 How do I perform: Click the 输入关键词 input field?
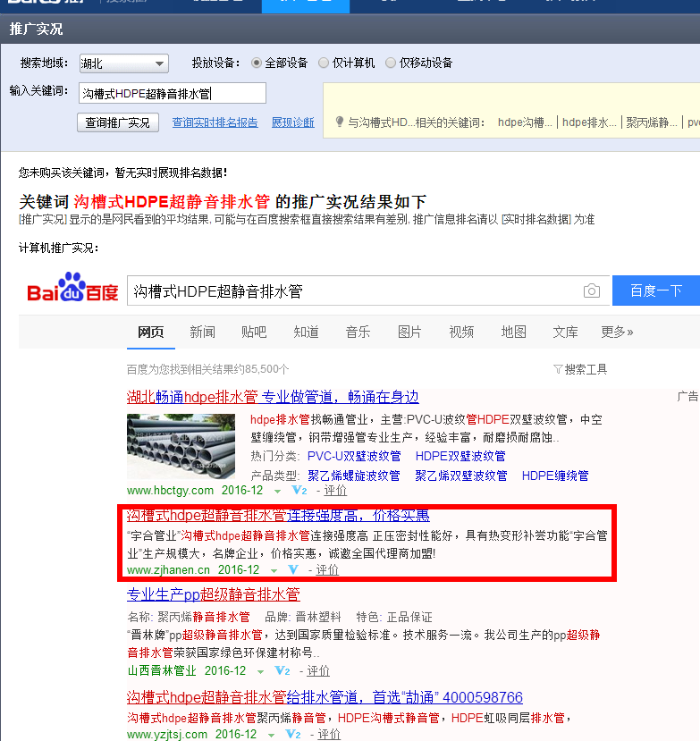(x=173, y=93)
